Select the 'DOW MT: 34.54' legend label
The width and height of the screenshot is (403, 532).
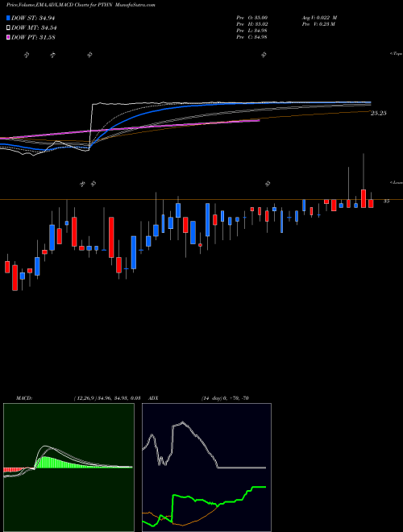[34, 28]
